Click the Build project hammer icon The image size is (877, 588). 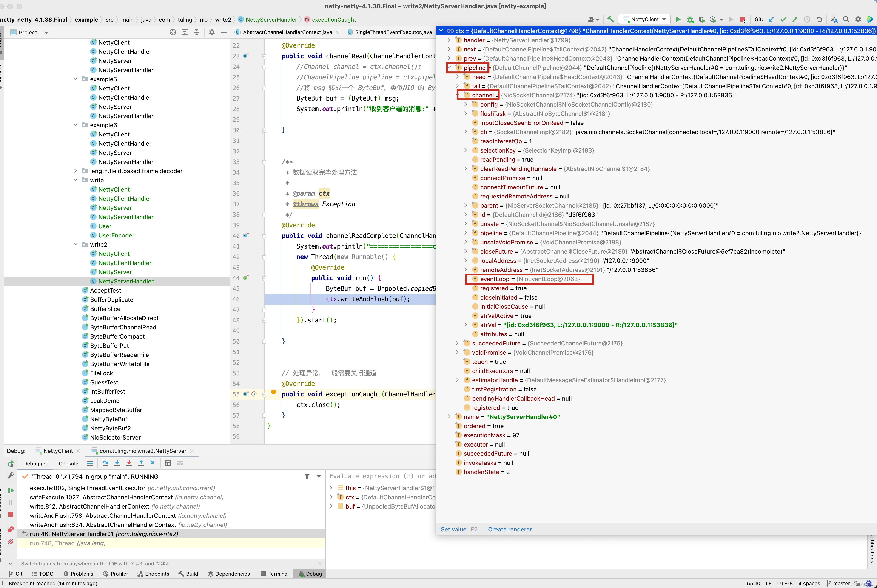point(611,20)
